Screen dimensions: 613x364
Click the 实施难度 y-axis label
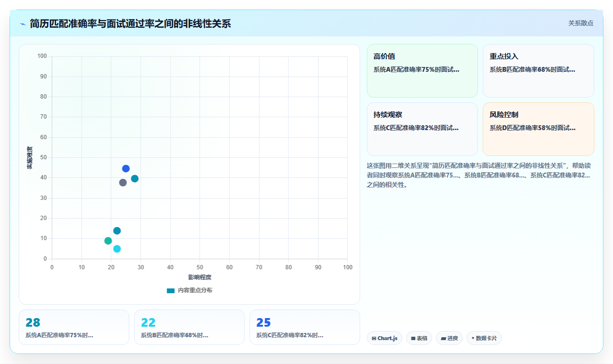point(30,158)
